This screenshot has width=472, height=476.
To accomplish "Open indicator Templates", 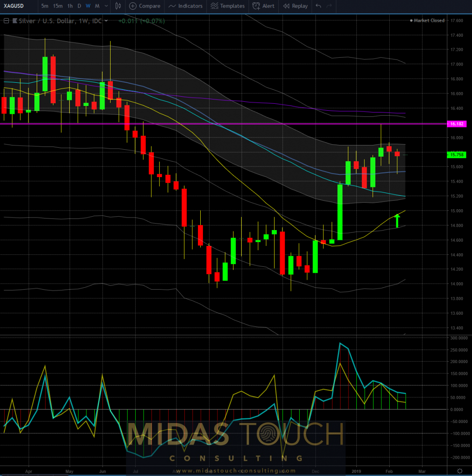I will [x=227, y=6].
